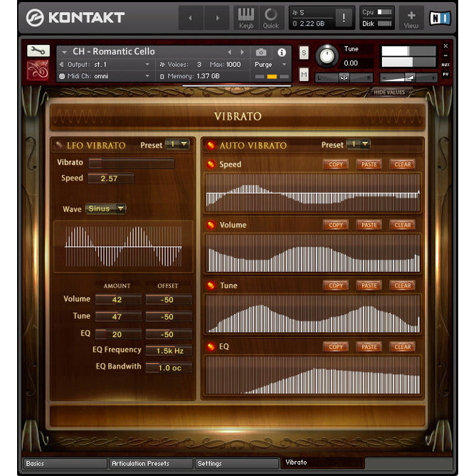Click Clear button in EQ row
This screenshot has height=476, width=476.
point(403,347)
